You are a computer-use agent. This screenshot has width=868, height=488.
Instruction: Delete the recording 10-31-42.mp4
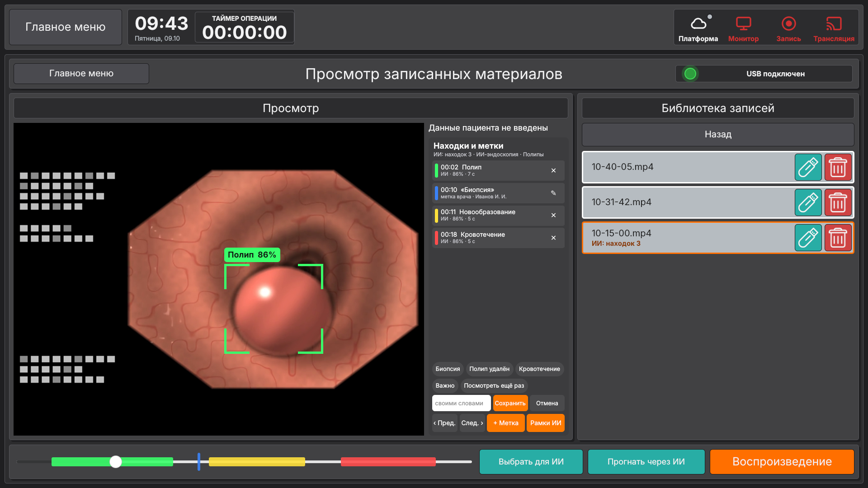(838, 202)
